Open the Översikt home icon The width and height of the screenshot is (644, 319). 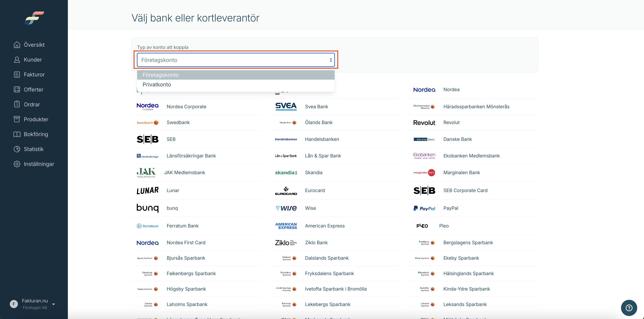pyautogui.click(x=17, y=45)
